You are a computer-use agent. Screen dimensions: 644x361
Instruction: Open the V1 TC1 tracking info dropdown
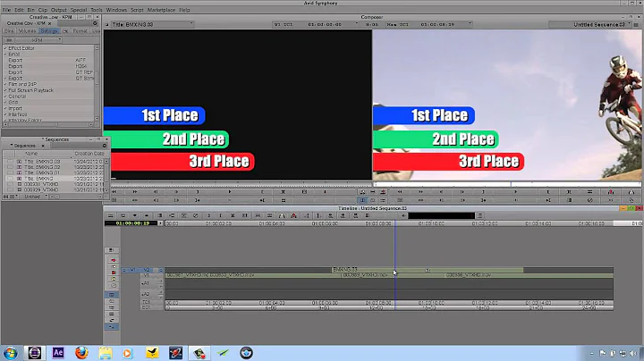(x=315, y=25)
